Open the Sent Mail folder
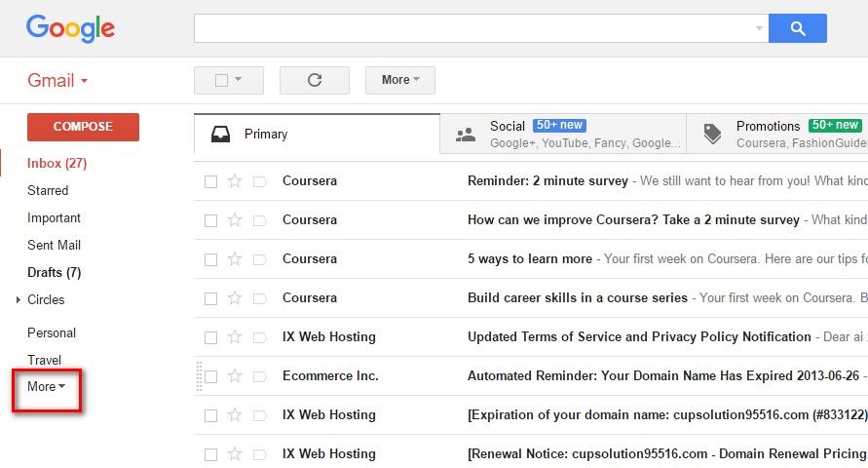The height and width of the screenshot is (468, 868). click(x=54, y=246)
